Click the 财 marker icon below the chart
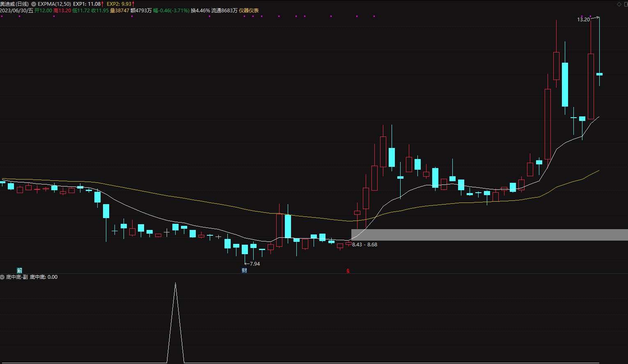This screenshot has width=628, height=364. pos(244,270)
